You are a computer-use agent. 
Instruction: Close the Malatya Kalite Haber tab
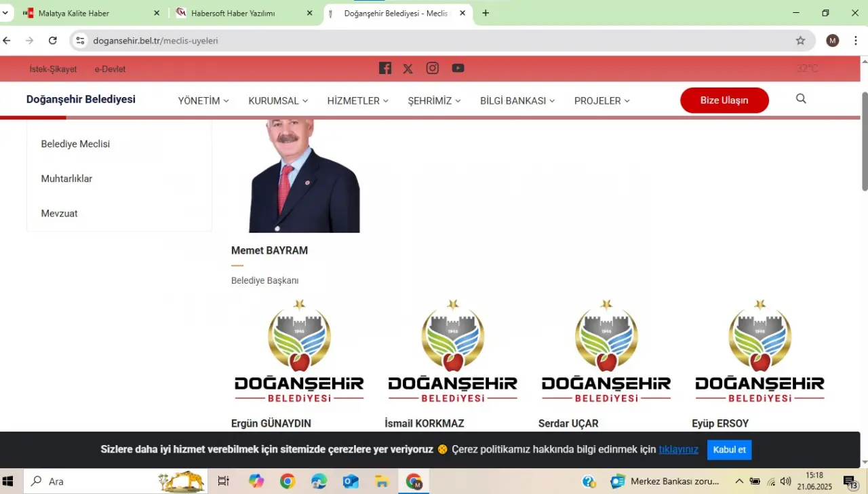pyautogui.click(x=157, y=13)
